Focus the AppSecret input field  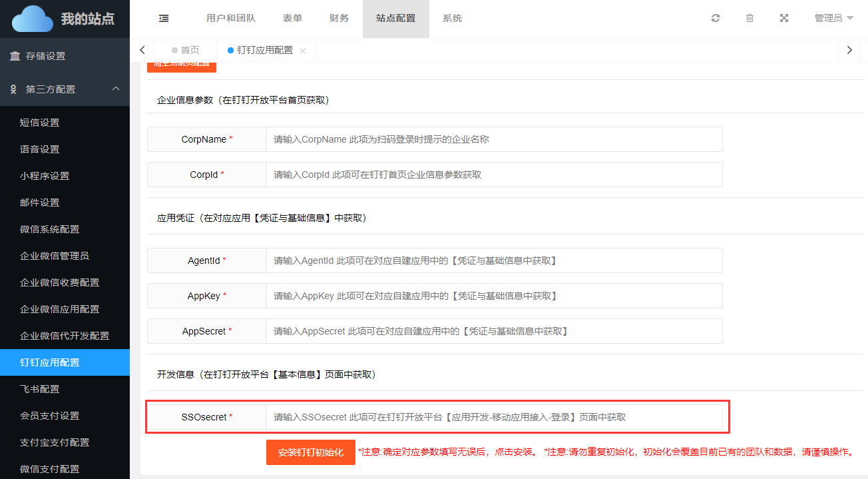pyautogui.click(x=494, y=331)
